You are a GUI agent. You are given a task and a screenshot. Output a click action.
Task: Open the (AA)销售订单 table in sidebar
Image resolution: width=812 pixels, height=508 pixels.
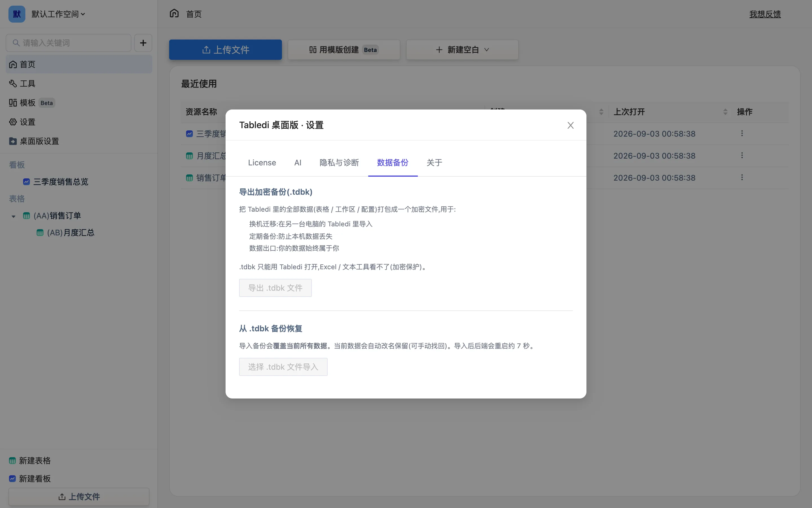coord(57,216)
